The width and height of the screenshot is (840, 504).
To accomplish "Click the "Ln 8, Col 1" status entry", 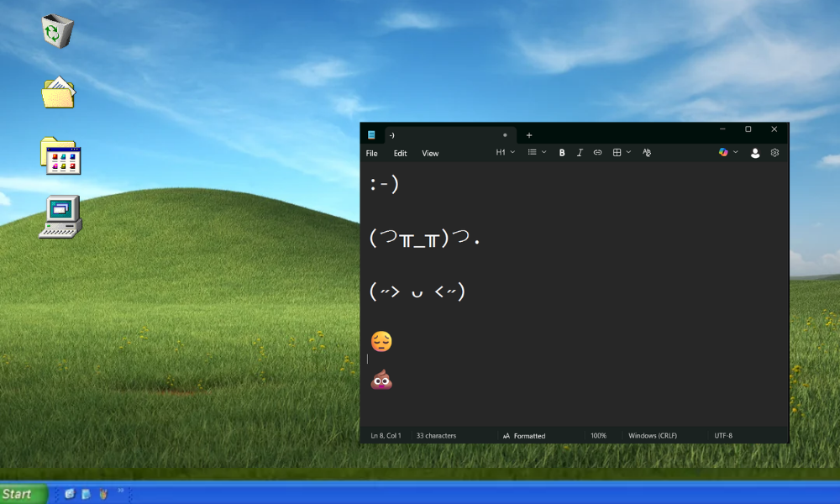I will 386,436.
